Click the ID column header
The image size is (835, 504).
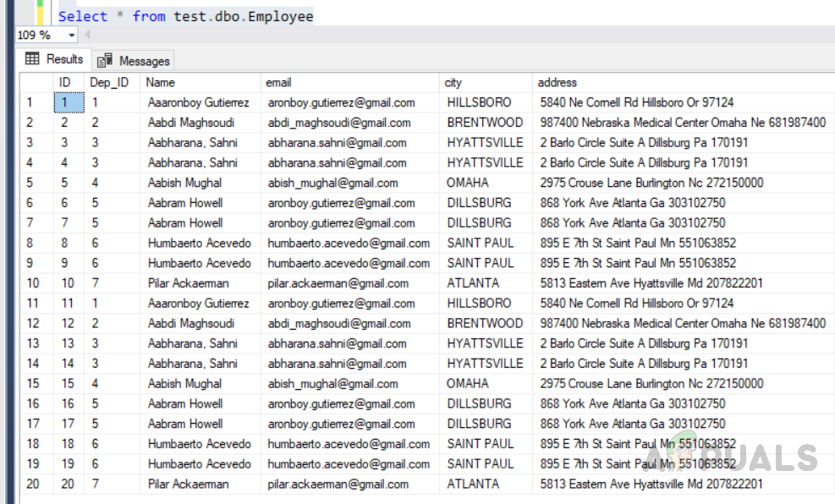pos(69,83)
